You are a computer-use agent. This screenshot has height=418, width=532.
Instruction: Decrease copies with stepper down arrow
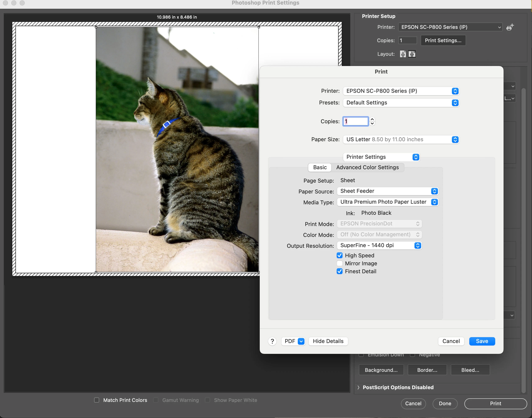point(372,124)
